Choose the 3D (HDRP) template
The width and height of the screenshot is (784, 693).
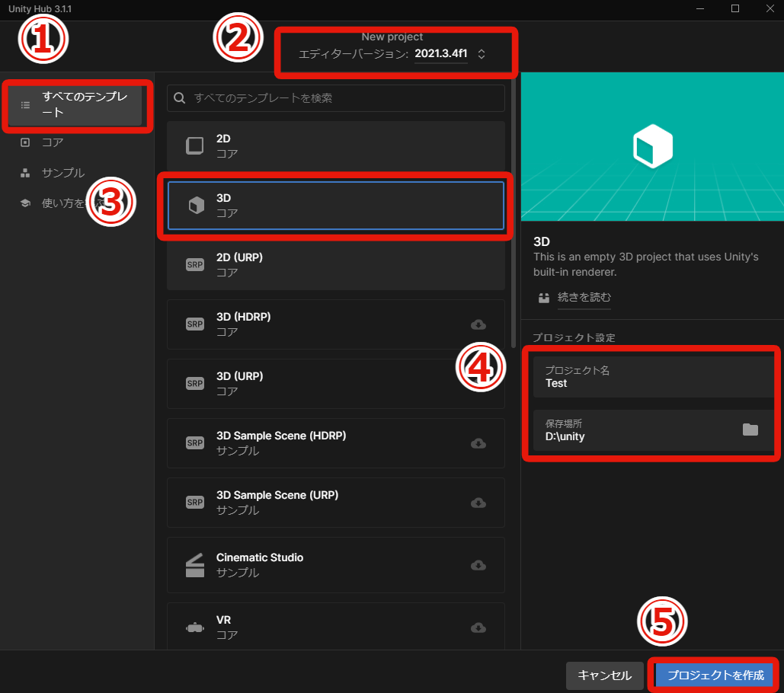(x=336, y=324)
